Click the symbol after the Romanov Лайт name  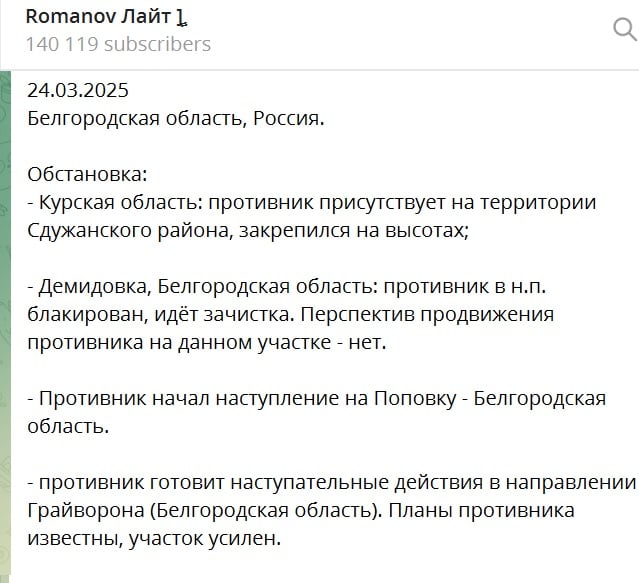[x=182, y=18]
